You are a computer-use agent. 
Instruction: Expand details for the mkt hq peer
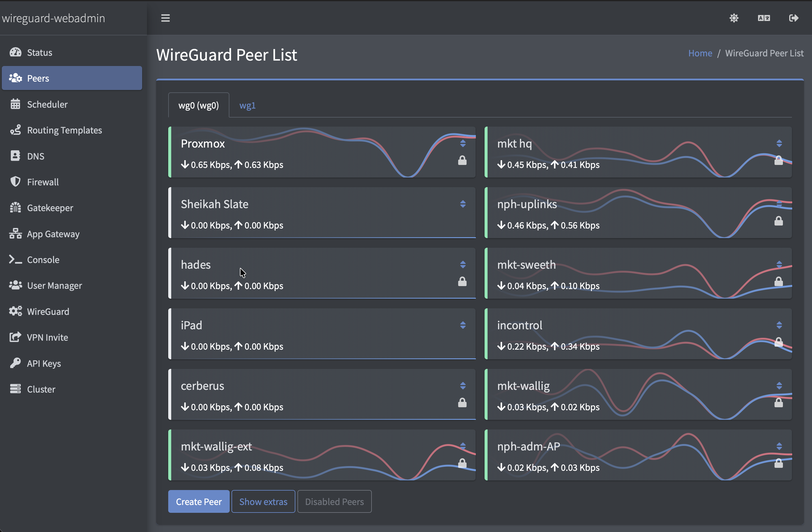click(779, 143)
